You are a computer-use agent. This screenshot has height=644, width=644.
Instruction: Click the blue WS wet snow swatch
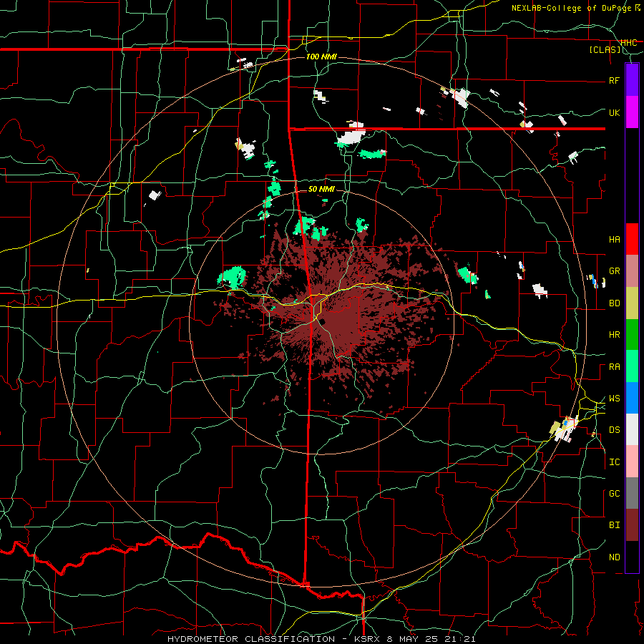(632, 398)
